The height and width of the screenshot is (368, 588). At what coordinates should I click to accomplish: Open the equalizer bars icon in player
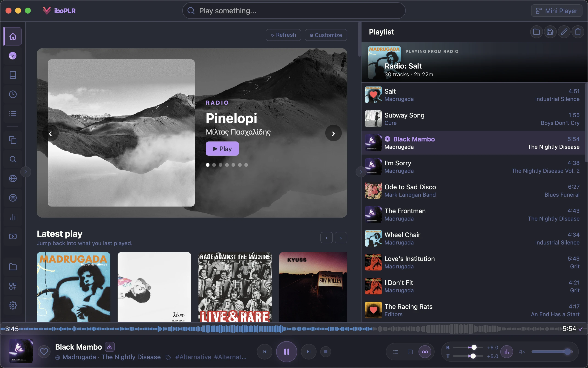(507, 352)
